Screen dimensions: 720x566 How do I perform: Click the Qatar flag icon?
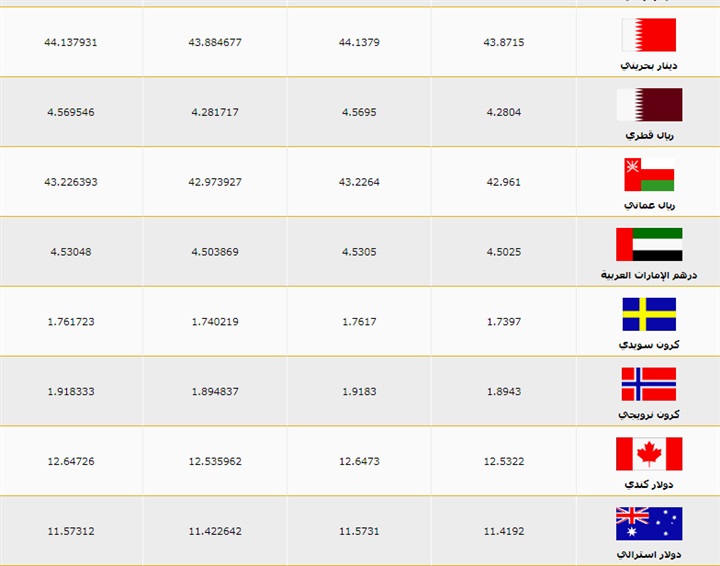649,104
